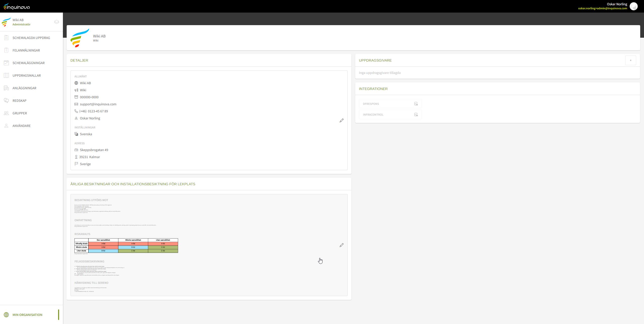Select Uppdragsmallar in the sidebar
644x324 pixels.
[27, 75]
